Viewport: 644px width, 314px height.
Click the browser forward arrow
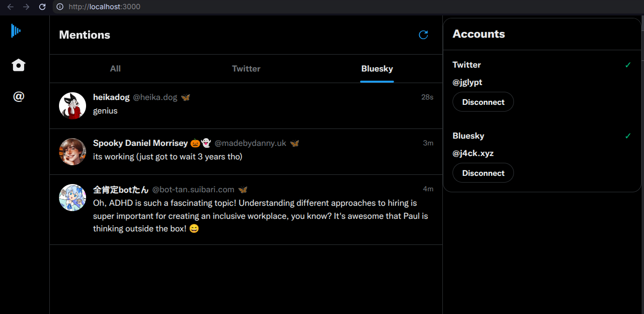[x=26, y=7]
